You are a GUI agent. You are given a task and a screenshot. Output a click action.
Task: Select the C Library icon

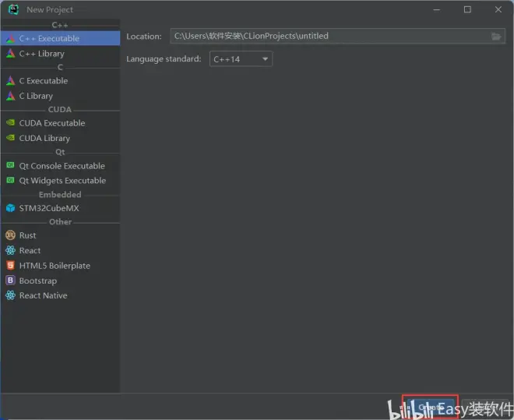10,96
